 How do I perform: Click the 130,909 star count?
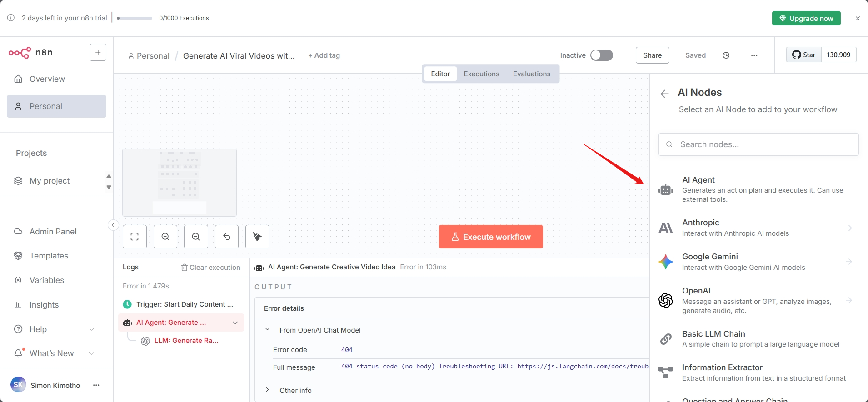pos(838,55)
